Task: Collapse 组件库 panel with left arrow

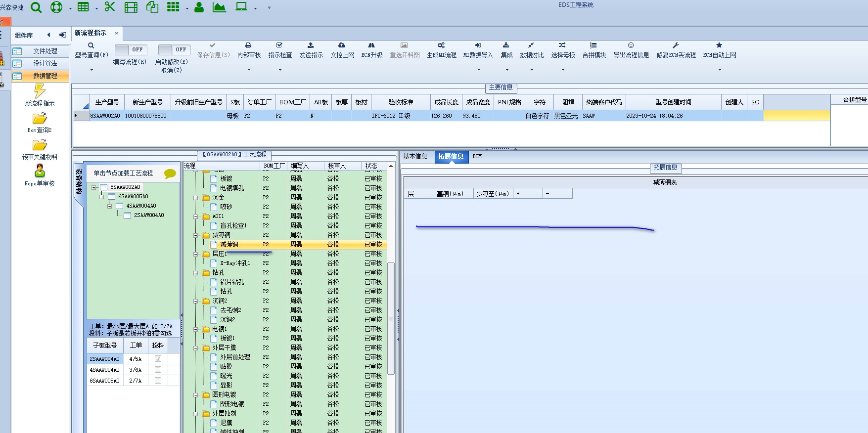Action: (48, 35)
